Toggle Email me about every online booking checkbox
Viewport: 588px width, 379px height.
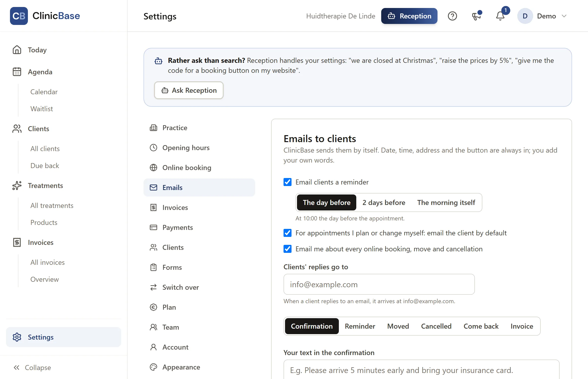[288, 249]
